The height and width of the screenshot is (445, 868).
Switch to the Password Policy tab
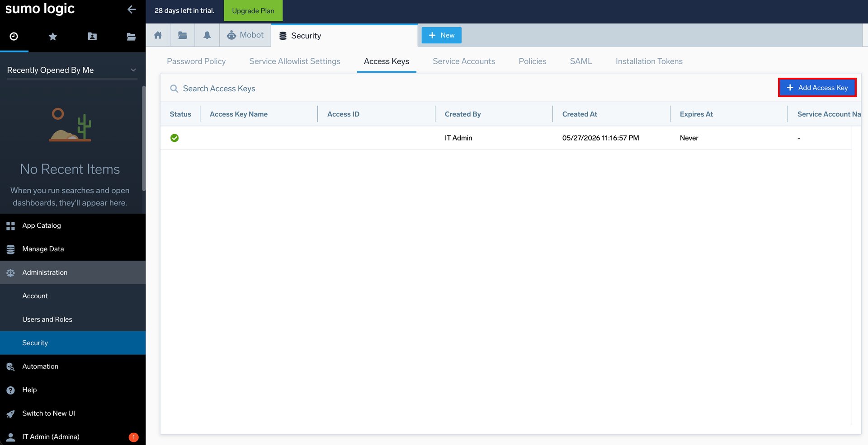(x=196, y=61)
